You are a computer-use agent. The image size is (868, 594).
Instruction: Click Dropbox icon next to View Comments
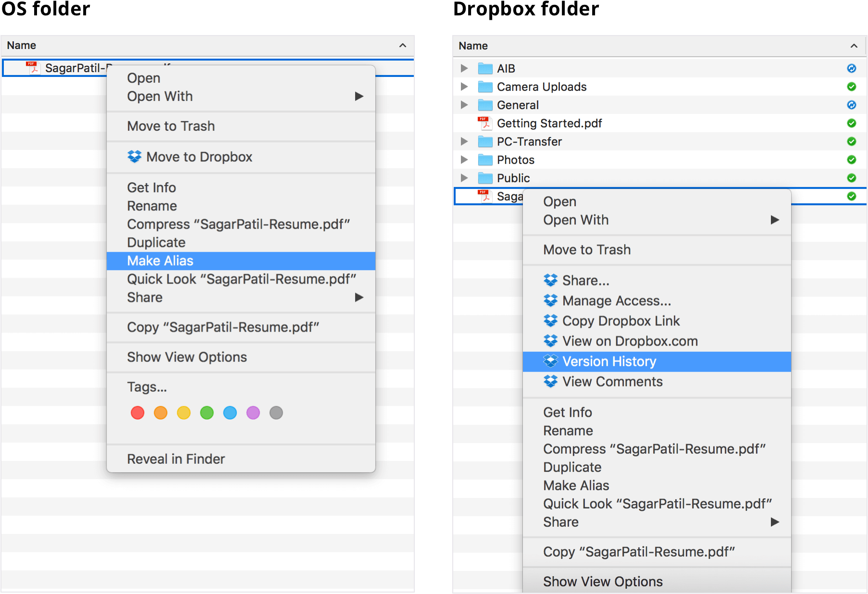click(551, 381)
